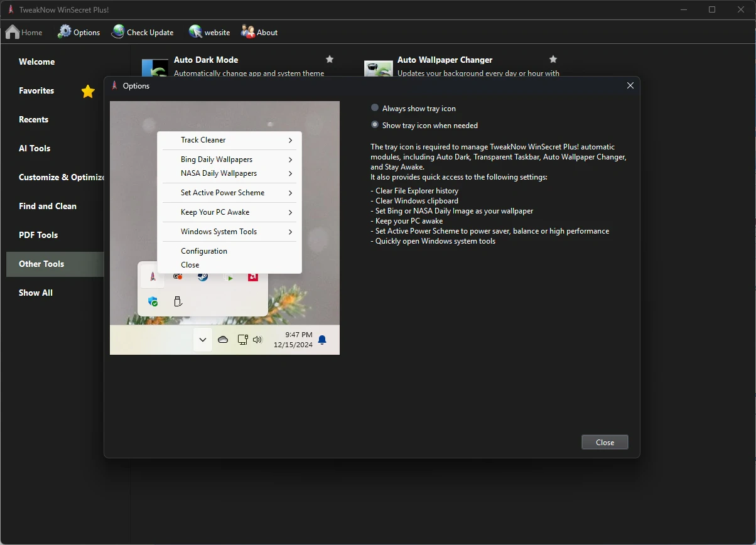756x545 pixels.
Task: Click the Check Update globe icon
Action: [x=118, y=31]
